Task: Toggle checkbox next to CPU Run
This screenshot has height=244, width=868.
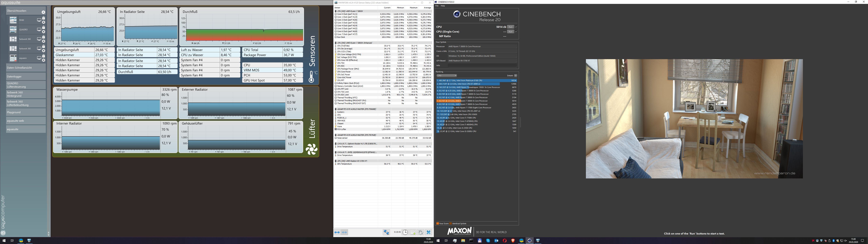Action: 516,27
